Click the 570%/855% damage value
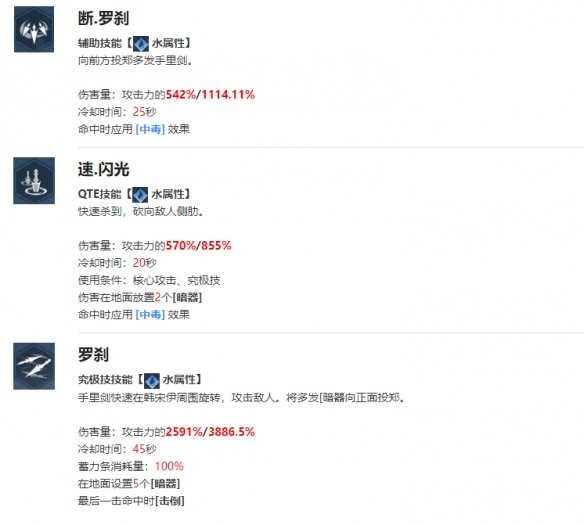Screen dimensions: 584x525 click(x=199, y=246)
